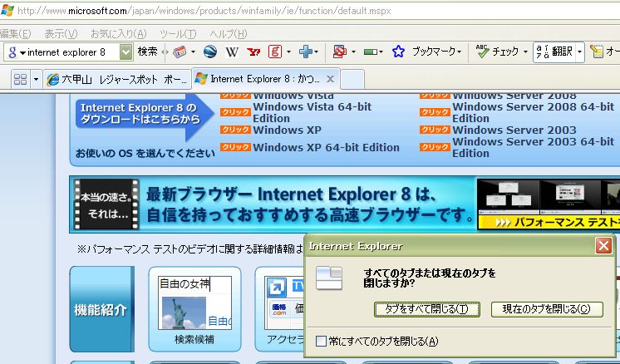Viewport: 620px width, 364px height.
Task: Open the お気に入り(A) menu
Action: click(x=119, y=34)
